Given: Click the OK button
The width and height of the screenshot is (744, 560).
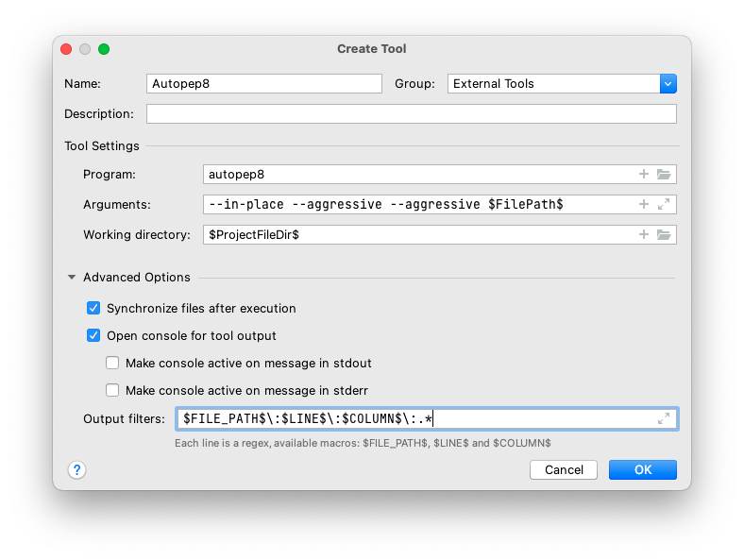Looking at the screenshot, I should pyautogui.click(x=643, y=470).
